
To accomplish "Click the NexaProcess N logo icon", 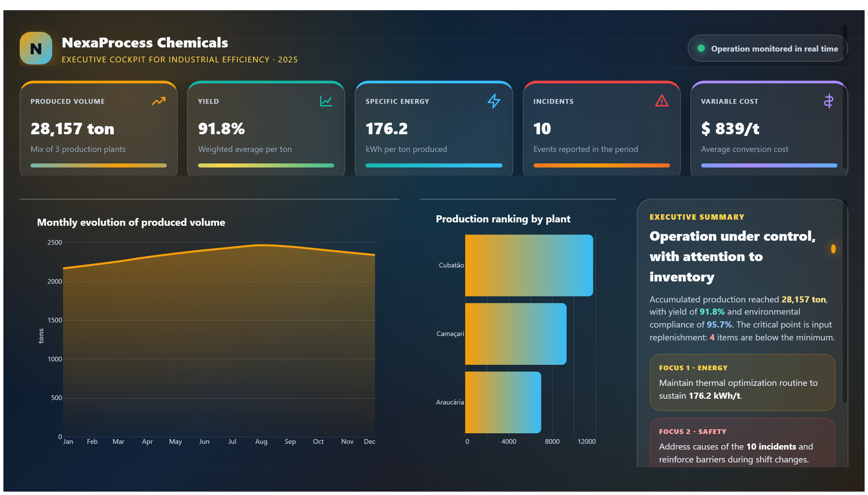I will (x=36, y=48).
